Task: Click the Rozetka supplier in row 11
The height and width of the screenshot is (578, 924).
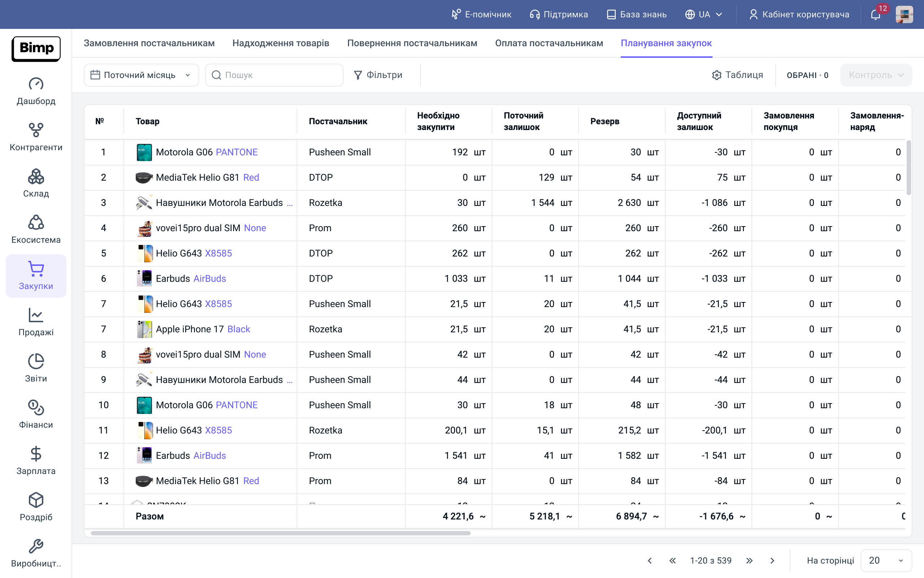Action: (325, 430)
